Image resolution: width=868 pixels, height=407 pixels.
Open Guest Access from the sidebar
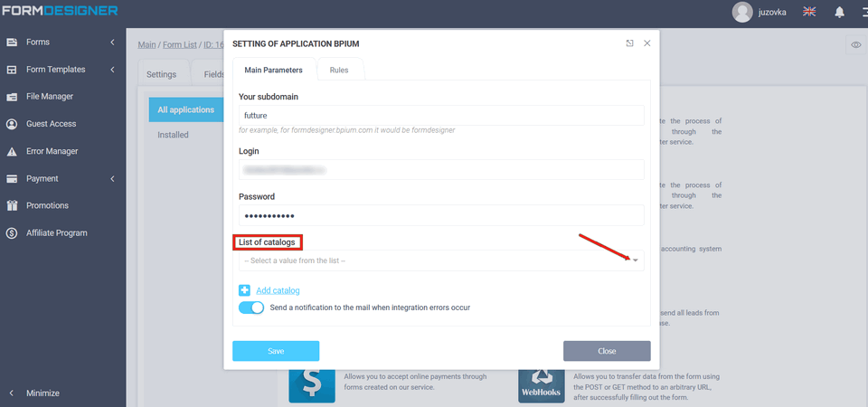[x=51, y=124]
